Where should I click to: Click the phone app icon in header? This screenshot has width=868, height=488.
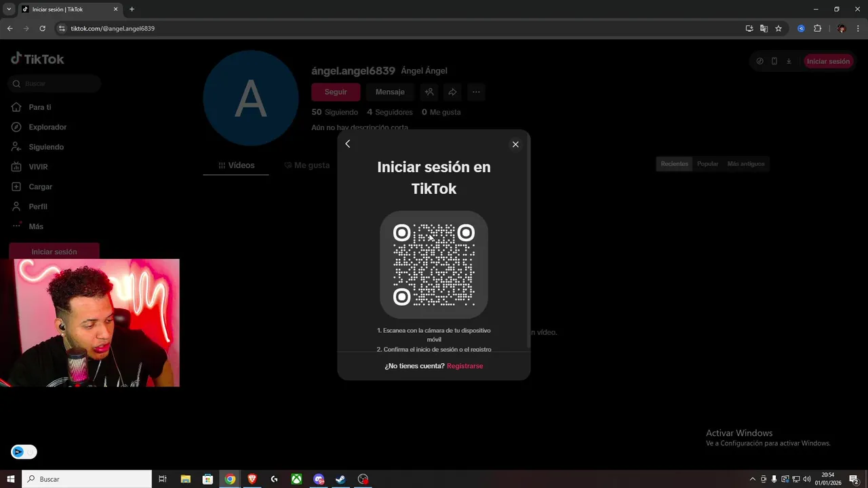coord(774,61)
